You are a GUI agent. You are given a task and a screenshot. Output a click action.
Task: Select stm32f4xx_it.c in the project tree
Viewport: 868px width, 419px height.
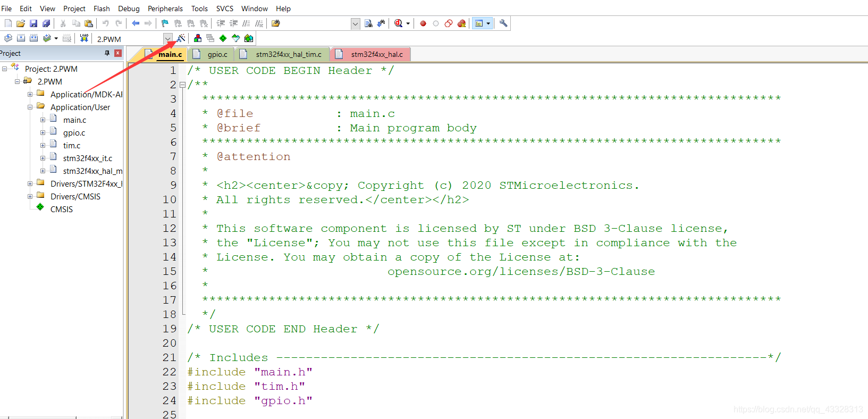(88, 158)
